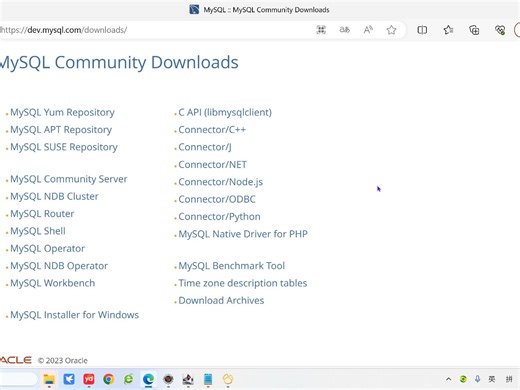
Task: Open MySQL Workbench link
Action: tap(53, 283)
